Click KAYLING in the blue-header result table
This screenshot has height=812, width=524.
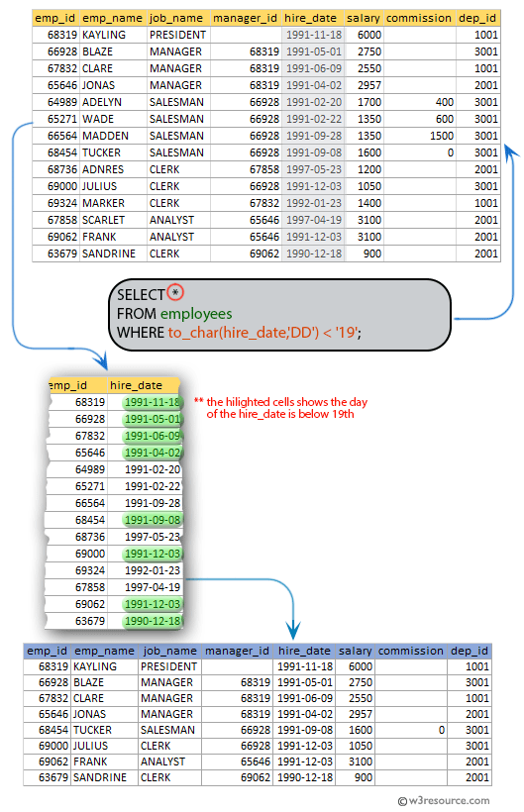pos(95,666)
